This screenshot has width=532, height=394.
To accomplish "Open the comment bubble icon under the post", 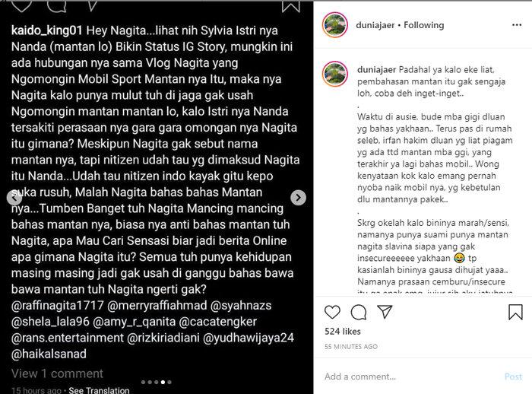I will click(x=359, y=312).
